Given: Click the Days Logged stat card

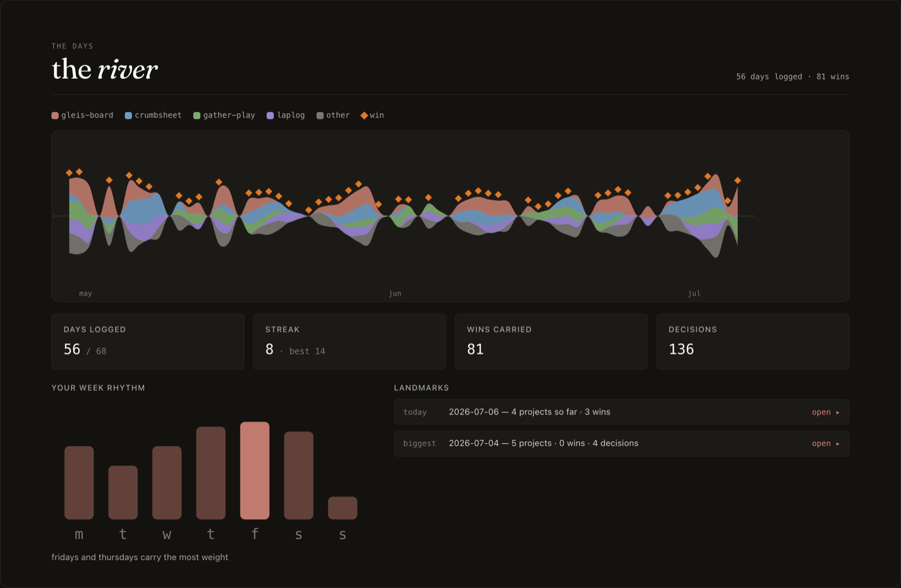Looking at the screenshot, I should (x=148, y=342).
